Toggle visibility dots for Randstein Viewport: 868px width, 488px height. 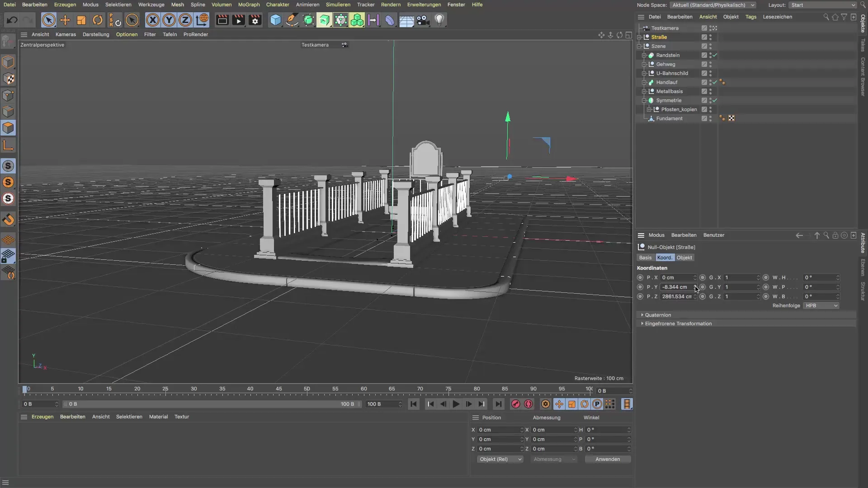[710, 55]
